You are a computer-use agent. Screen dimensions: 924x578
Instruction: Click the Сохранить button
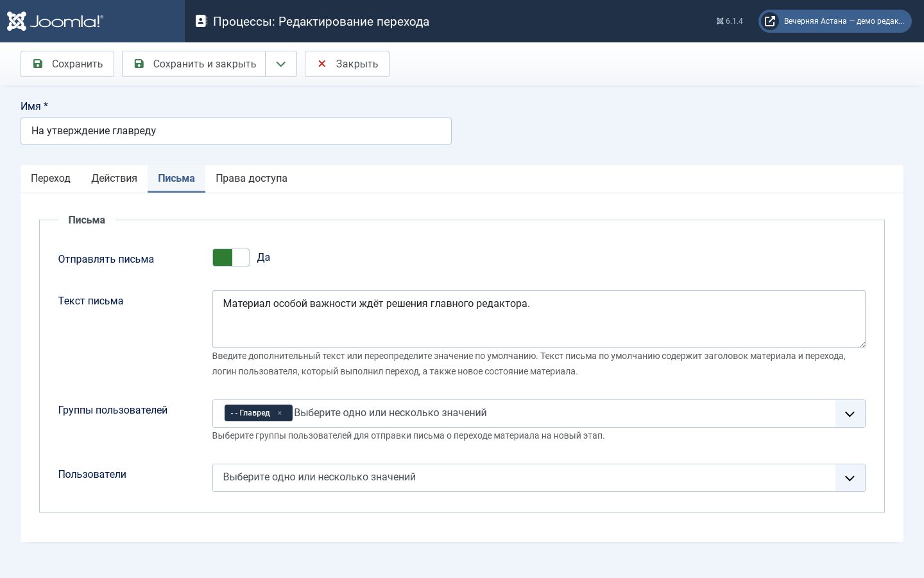(67, 64)
